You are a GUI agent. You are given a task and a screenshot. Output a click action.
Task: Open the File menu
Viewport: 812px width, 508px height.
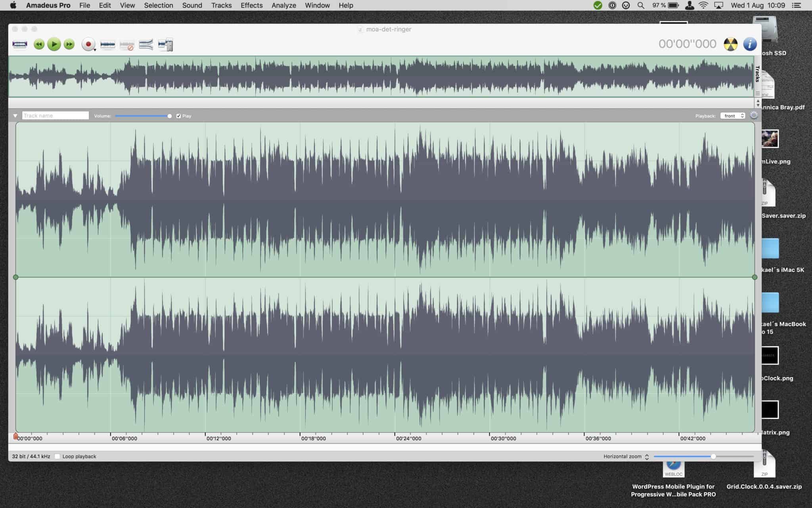[84, 5]
